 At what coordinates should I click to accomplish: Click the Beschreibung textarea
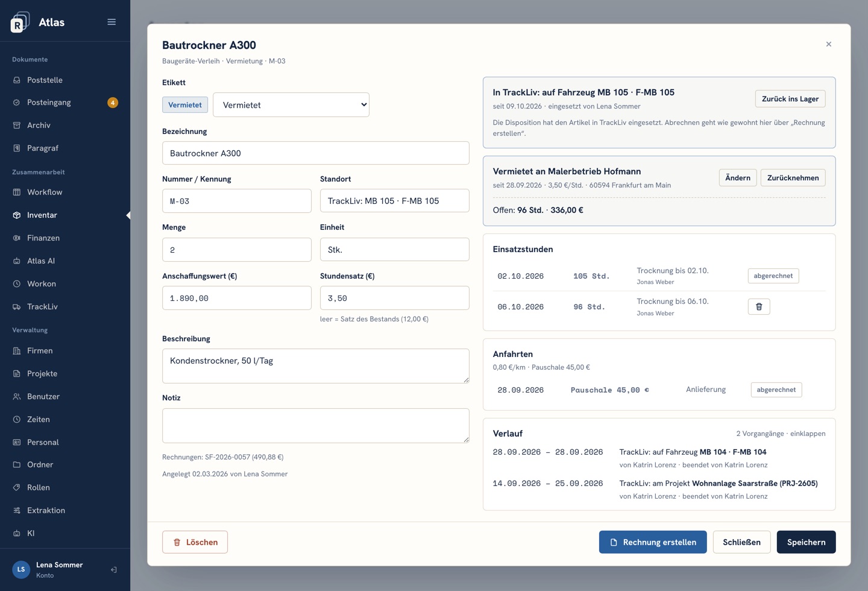[316, 366]
